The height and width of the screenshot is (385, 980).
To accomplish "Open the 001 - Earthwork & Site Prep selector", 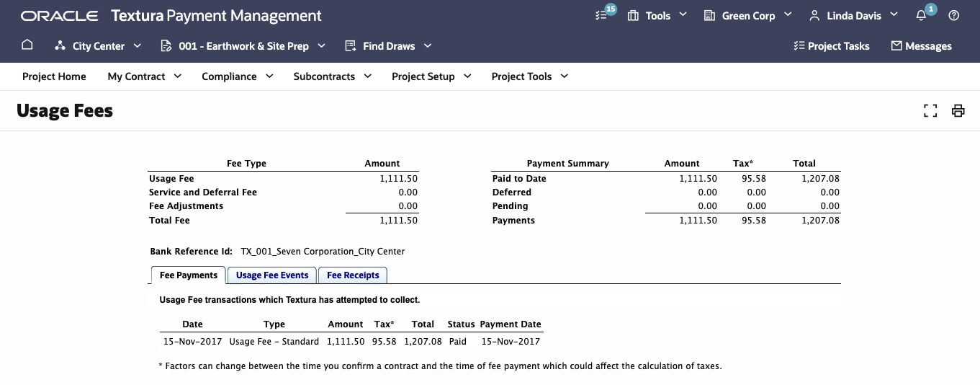I will click(243, 45).
